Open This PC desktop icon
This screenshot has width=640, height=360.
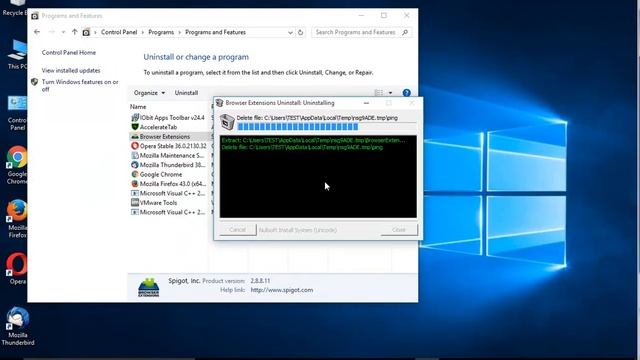pos(17,55)
